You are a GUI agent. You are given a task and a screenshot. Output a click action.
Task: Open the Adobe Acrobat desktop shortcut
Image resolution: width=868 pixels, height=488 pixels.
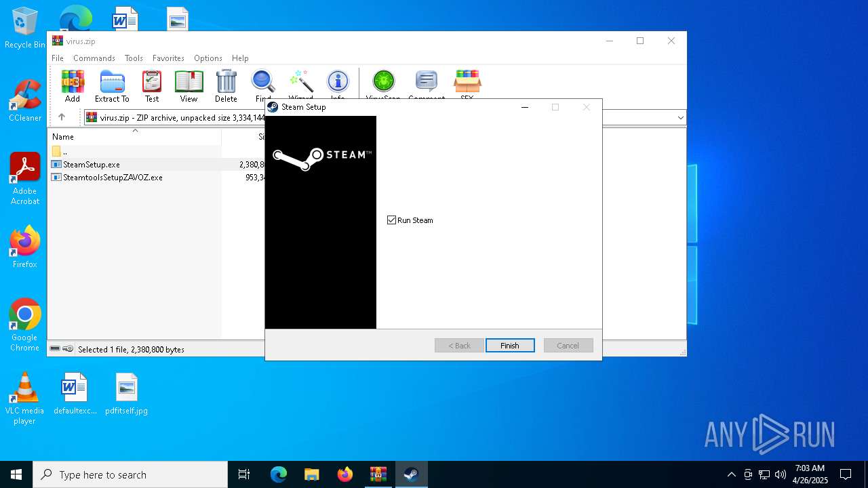point(24,179)
